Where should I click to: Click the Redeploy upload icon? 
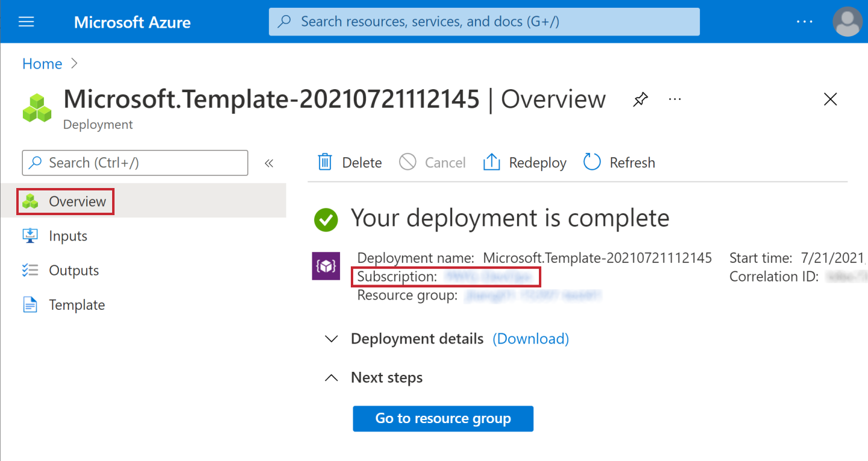[492, 163]
